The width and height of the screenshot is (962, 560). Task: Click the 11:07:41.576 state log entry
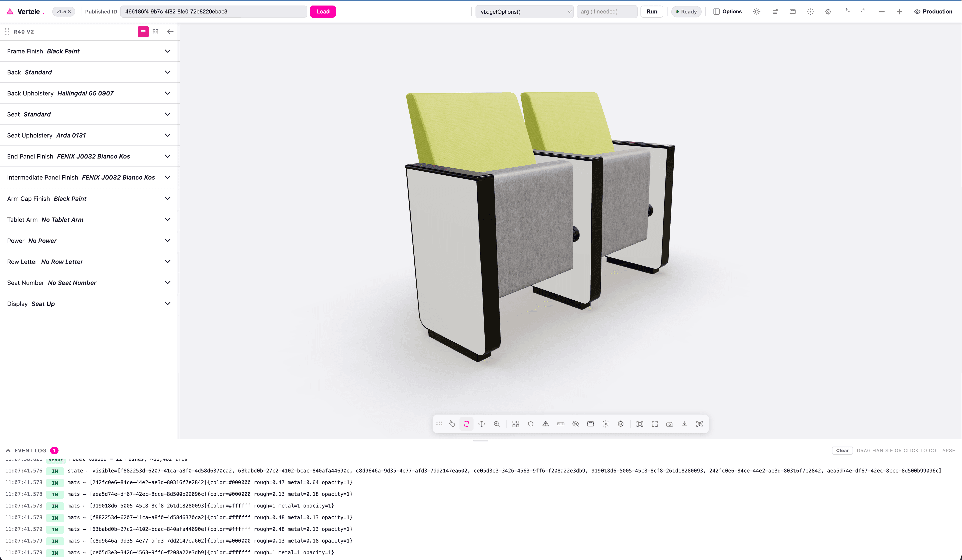click(473, 471)
